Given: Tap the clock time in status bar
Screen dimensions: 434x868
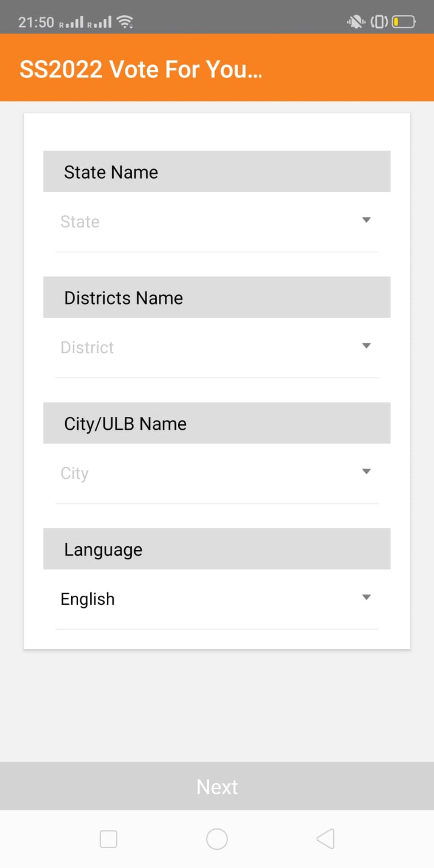Looking at the screenshot, I should 36,22.
